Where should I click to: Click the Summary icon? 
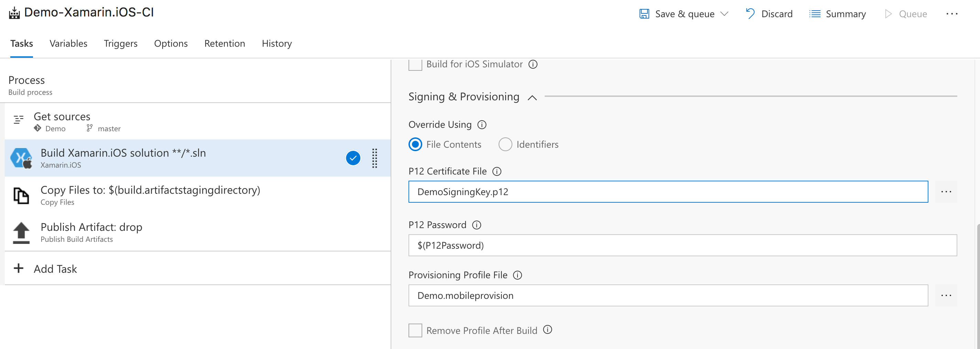click(814, 13)
